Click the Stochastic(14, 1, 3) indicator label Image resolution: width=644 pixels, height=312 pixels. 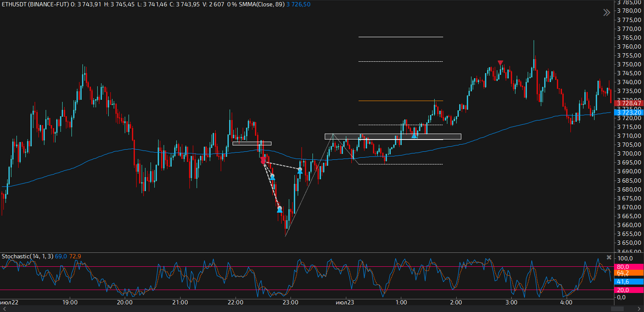[x=27, y=256]
